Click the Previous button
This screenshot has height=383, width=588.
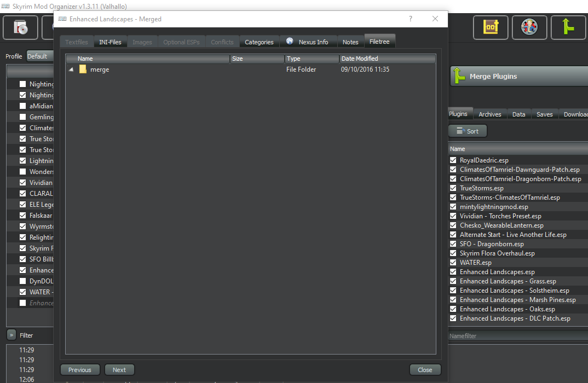(80, 369)
